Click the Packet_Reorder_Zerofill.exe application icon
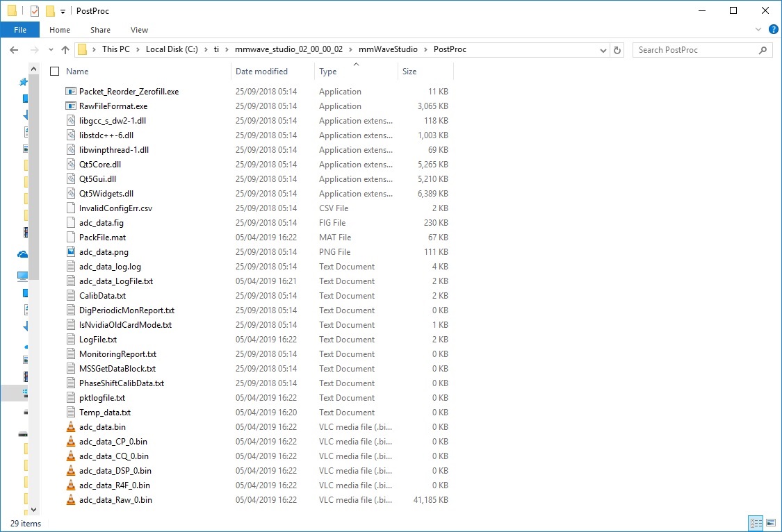782x532 pixels. click(71, 92)
